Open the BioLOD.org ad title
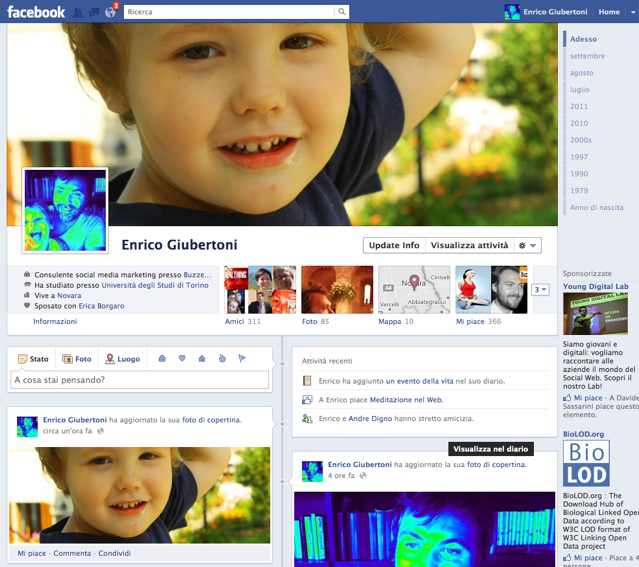The height and width of the screenshot is (567, 639). coord(583,434)
